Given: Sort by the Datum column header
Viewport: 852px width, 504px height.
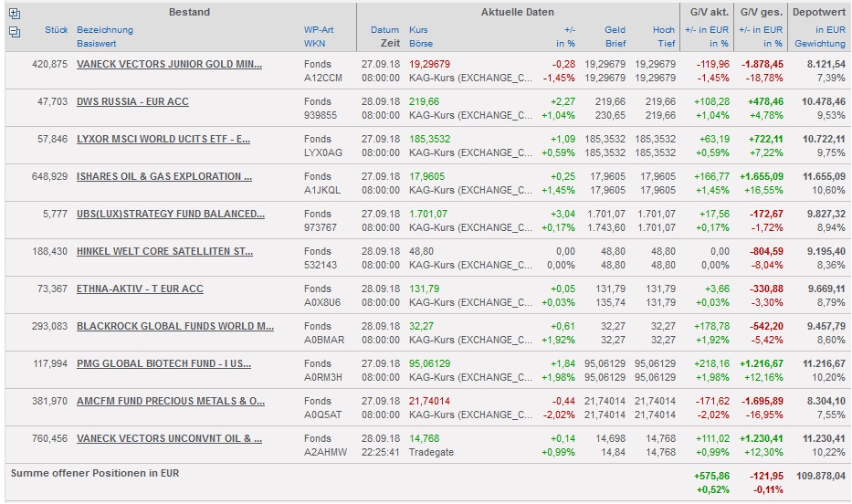Looking at the screenshot, I should point(384,30).
